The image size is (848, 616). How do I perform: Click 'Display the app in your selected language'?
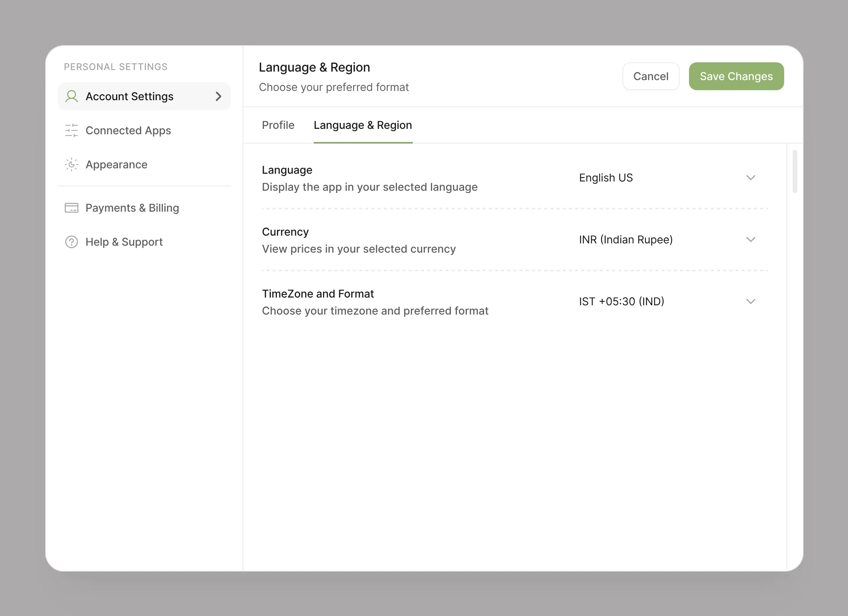pyautogui.click(x=370, y=187)
